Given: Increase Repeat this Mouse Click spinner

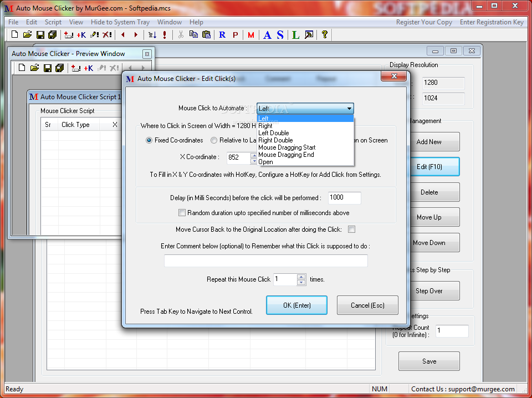Looking at the screenshot, I should 301,277.
